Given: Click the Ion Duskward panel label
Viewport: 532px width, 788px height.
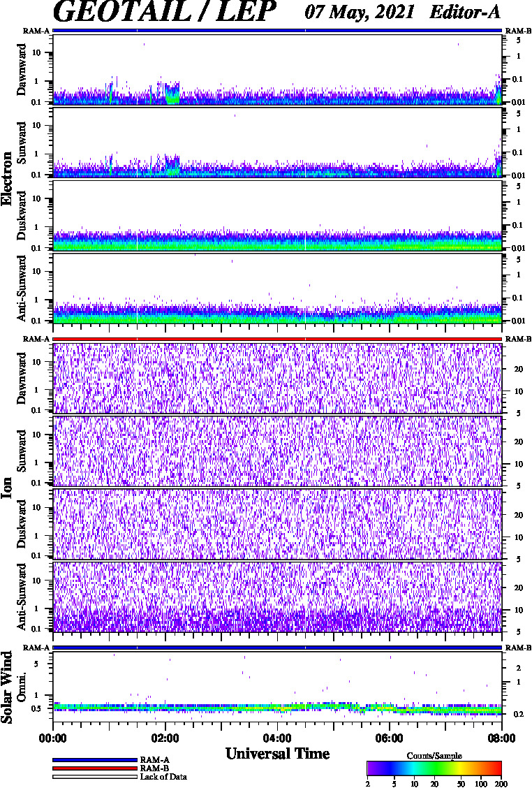Looking at the screenshot, I should click(x=22, y=524).
